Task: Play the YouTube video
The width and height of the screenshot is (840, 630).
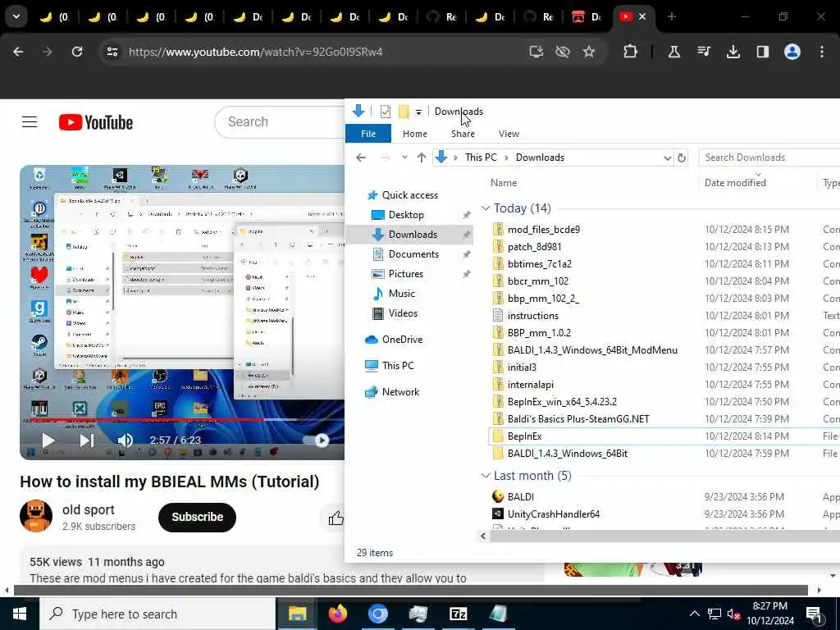Action: [x=48, y=441]
